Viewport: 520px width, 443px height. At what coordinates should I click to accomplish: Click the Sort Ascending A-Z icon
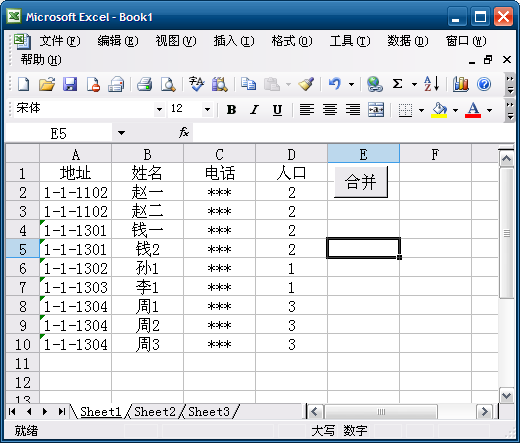(x=431, y=84)
